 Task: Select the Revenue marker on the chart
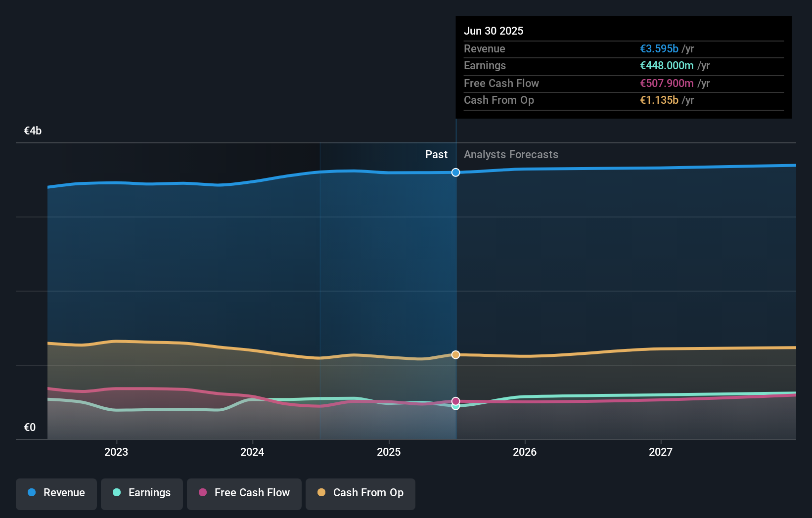455,173
